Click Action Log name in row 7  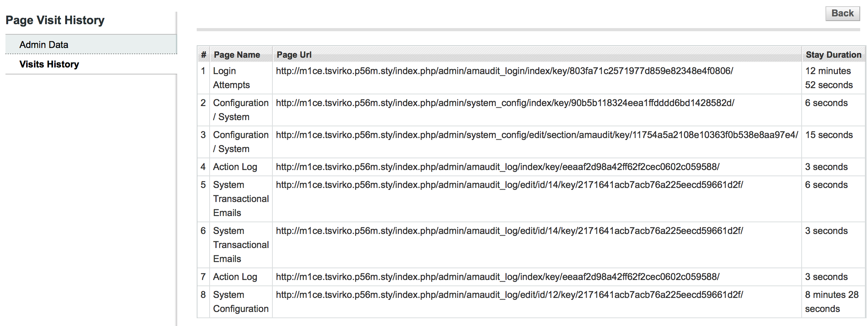[x=235, y=277]
